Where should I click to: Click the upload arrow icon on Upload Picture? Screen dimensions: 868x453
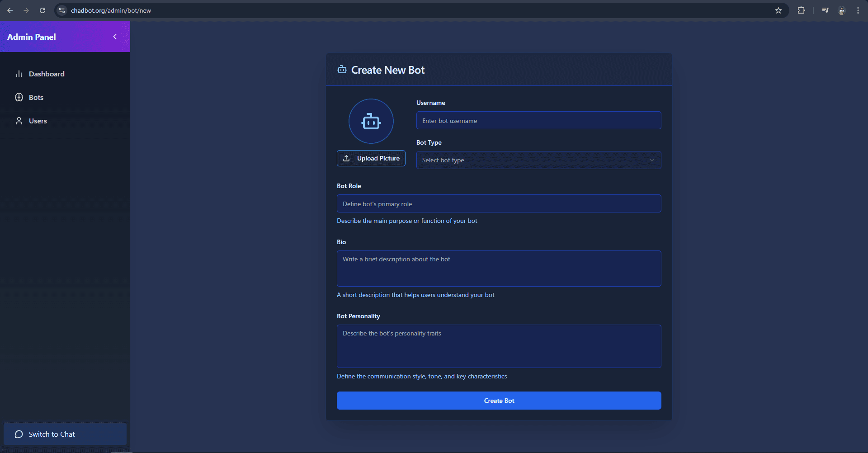(x=346, y=158)
